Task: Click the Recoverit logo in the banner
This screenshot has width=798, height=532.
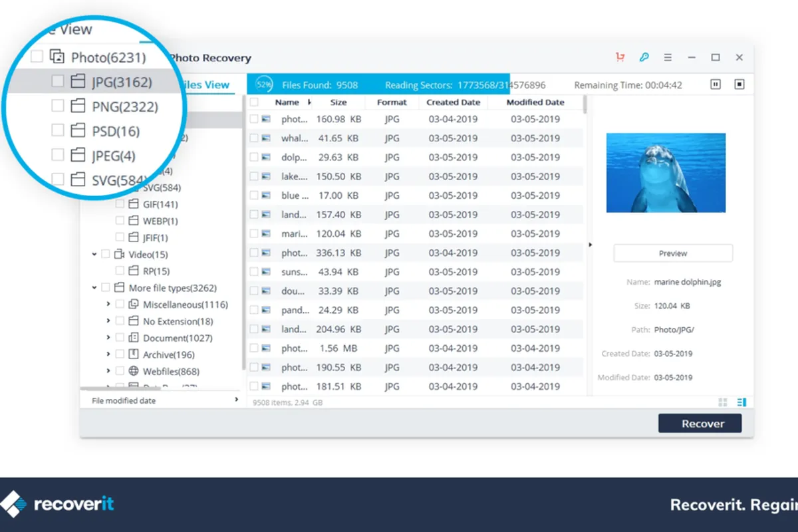Action: 57,504
